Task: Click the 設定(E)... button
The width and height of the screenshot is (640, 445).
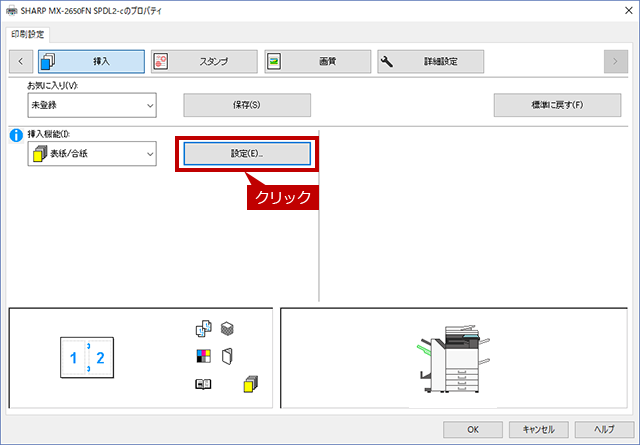Action: point(247,154)
